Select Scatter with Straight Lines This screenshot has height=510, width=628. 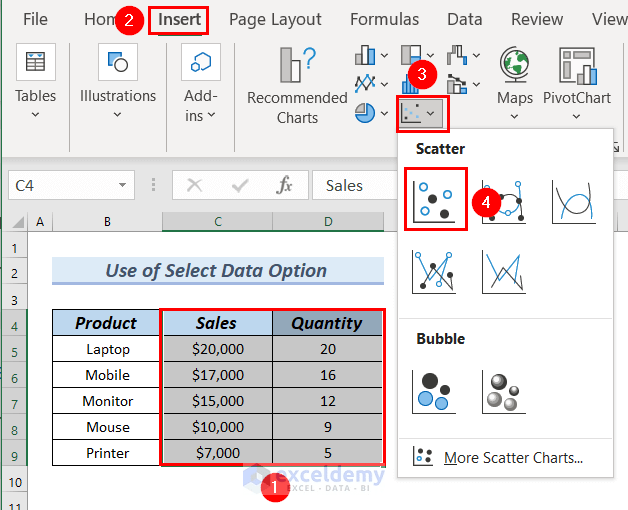[x=504, y=272]
